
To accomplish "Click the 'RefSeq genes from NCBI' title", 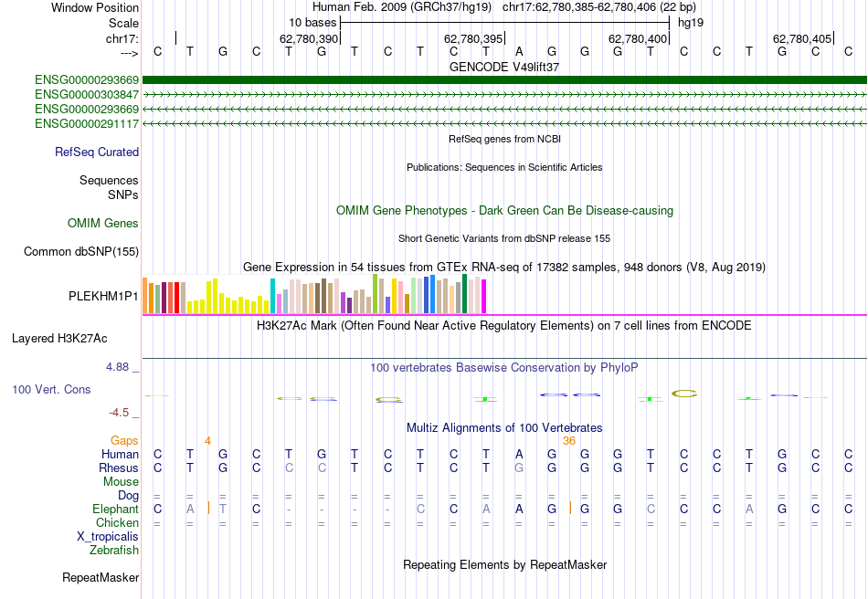I will coord(504,140).
